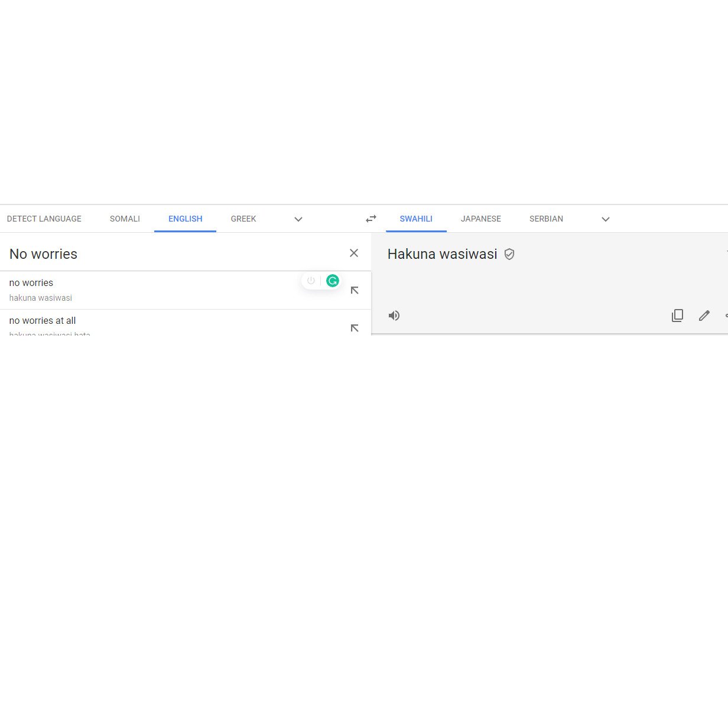This screenshot has width=728, height=728.
Task: Switch source language to Greek
Action: (243, 219)
